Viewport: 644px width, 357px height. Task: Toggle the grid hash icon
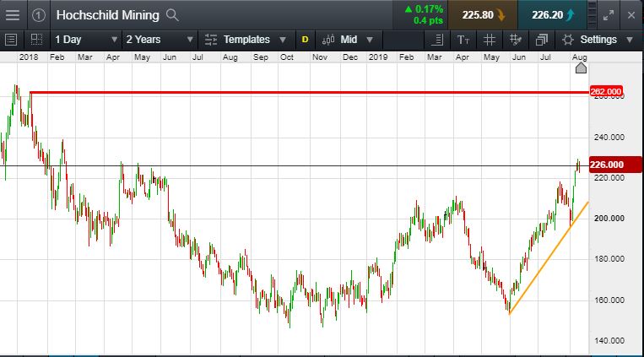click(490, 40)
